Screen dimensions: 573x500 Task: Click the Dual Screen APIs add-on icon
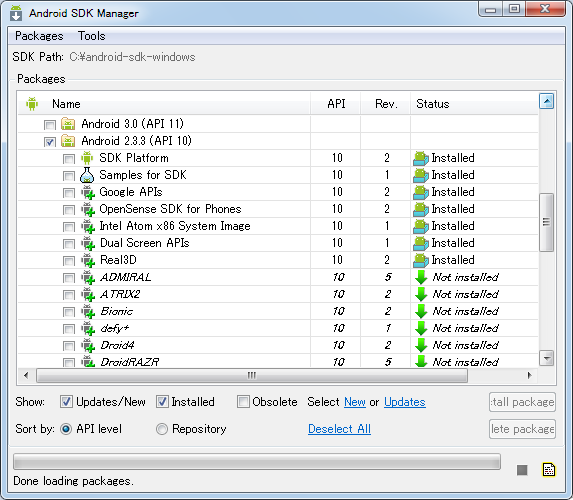click(88, 243)
